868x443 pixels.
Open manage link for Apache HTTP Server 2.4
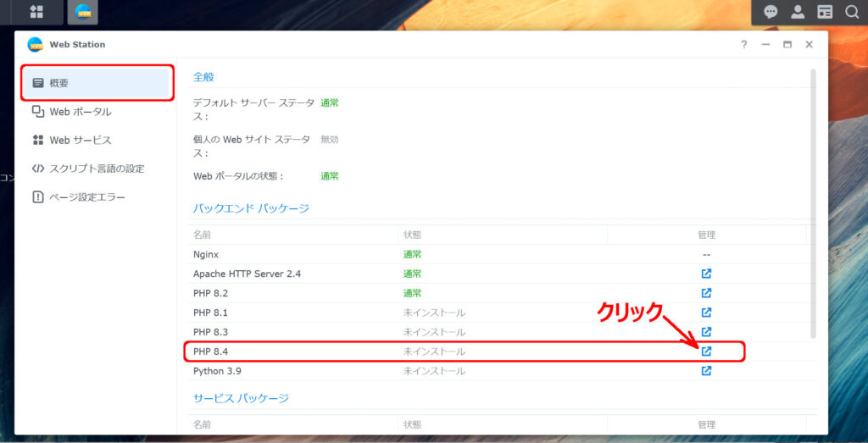[x=706, y=274]
